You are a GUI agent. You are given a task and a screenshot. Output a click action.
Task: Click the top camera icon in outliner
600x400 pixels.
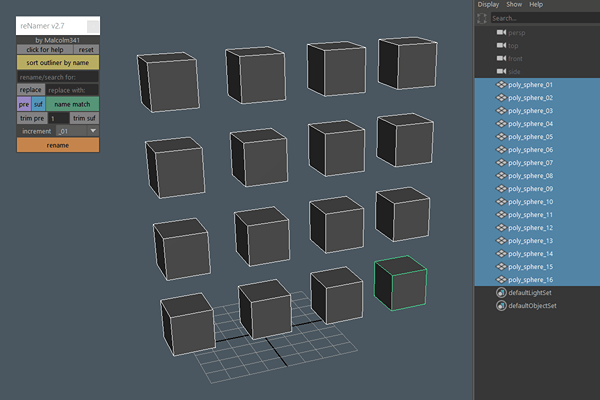click(x=502, y=46)
